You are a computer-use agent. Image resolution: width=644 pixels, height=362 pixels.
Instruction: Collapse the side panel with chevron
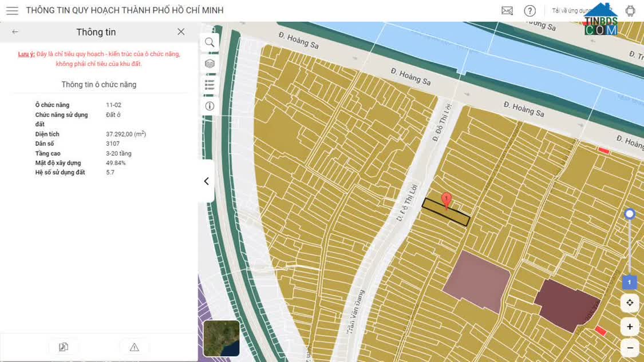coord(207,181)
